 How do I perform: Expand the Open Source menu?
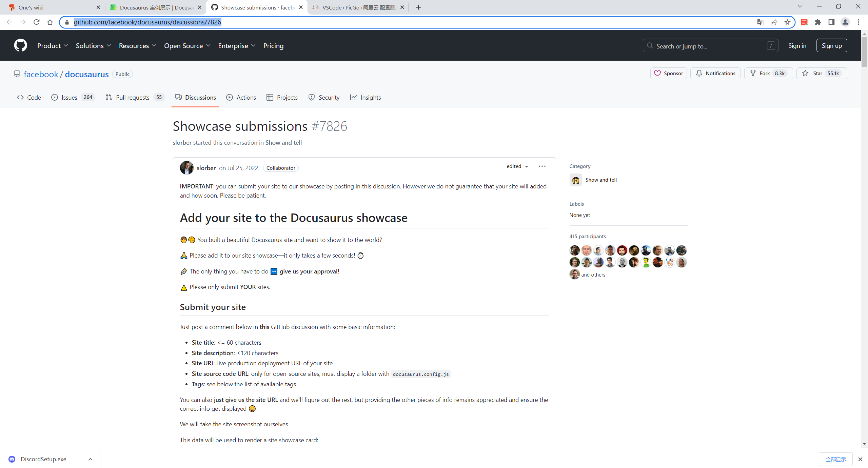point(187,46)
